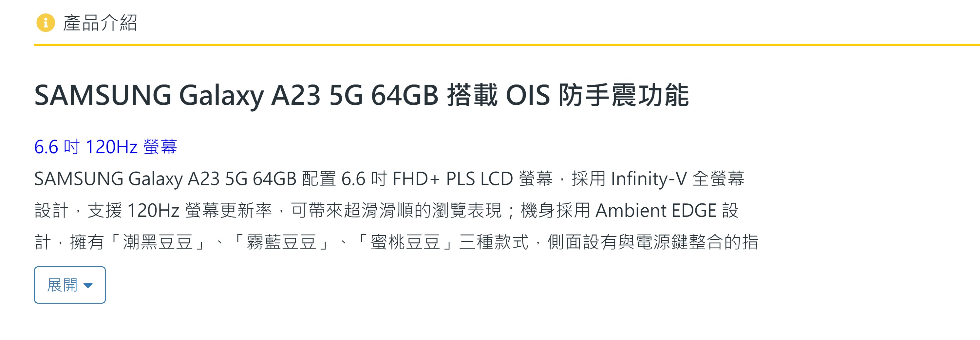This screenshot has height=340, width=980.
Task: Click the 三種款式 phrase in the description
Action: [x=494, y=242]
